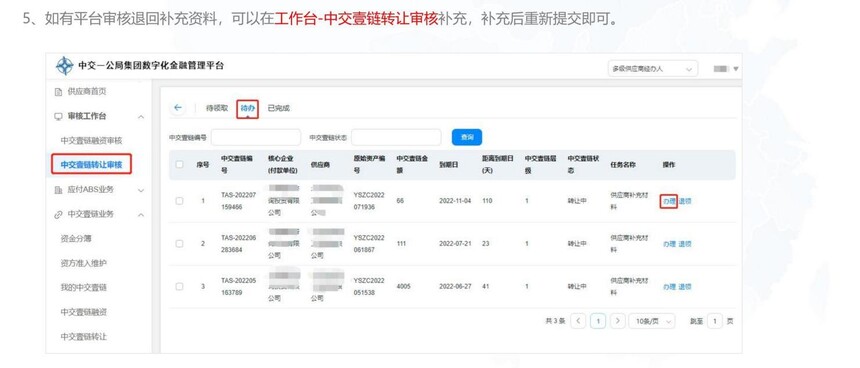Screen dimensions: 860x368
Task: Open 资金分簿 sidebar item
Action: (x=76, y=239)
